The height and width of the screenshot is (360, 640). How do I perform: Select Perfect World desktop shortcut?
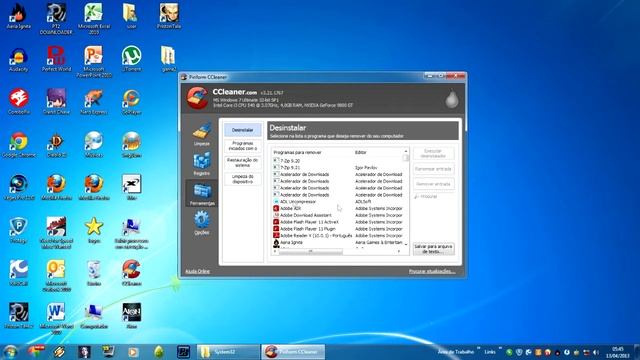point(56,59)
